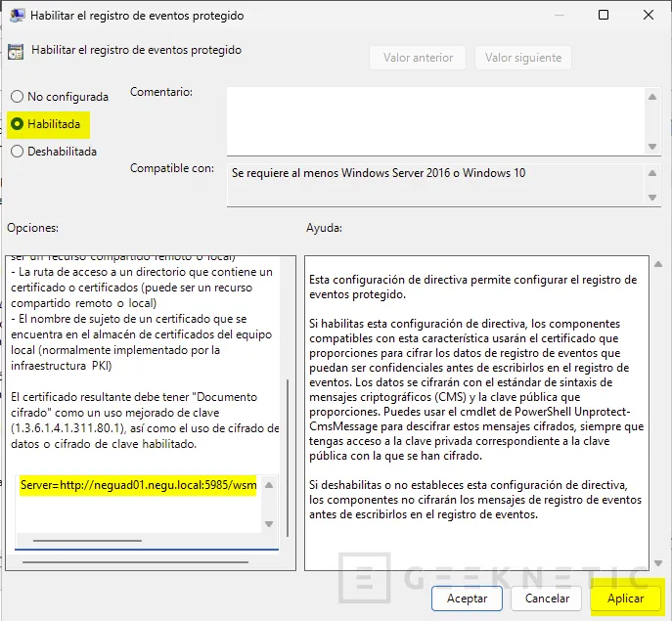Select the Habilitada radio option
Viewport: 672px width, 621px height.
pos(46,124)
